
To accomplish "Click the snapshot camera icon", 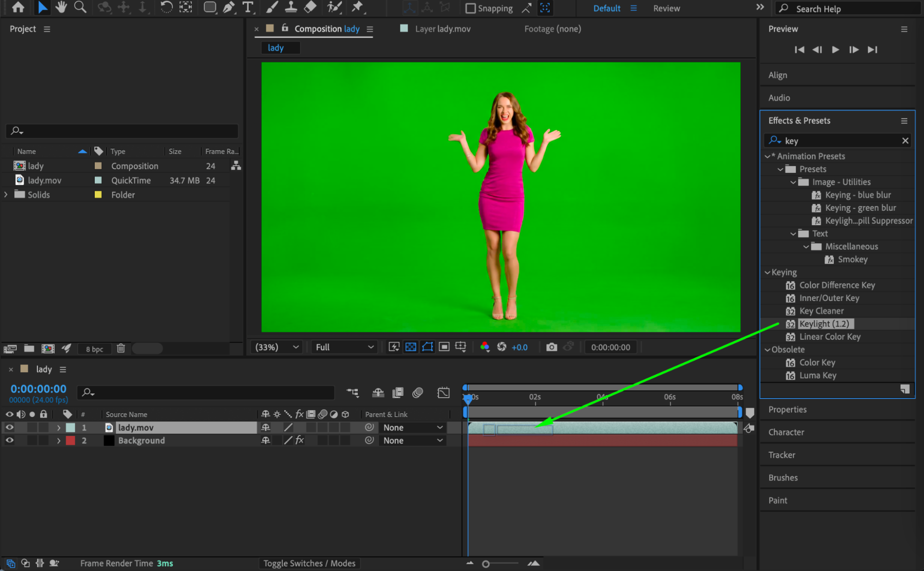I will point(551,347).
